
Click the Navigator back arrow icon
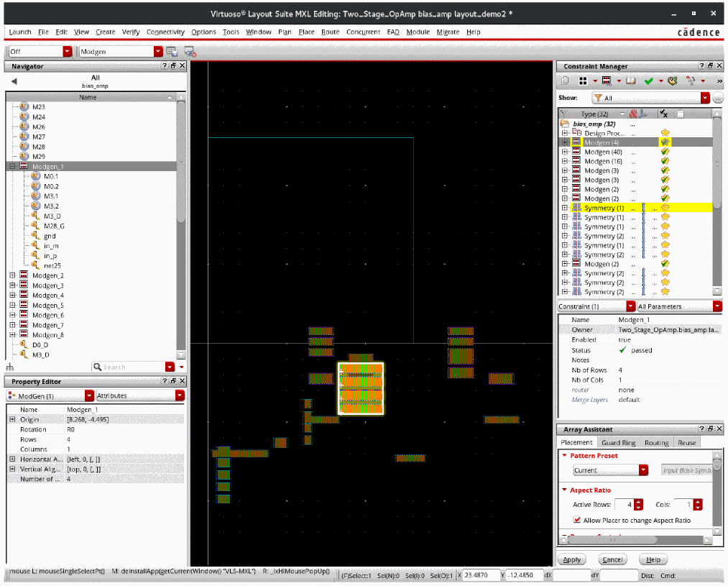point(14,81)
